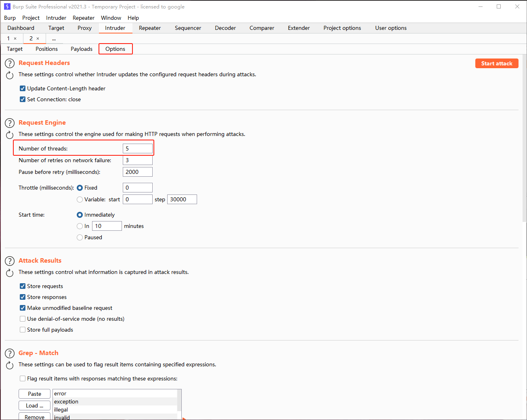Image resolution: width=527 pixels, height=420 pixels.
Task: Select the Variable throttle radio button
Action: pos(80,199)
